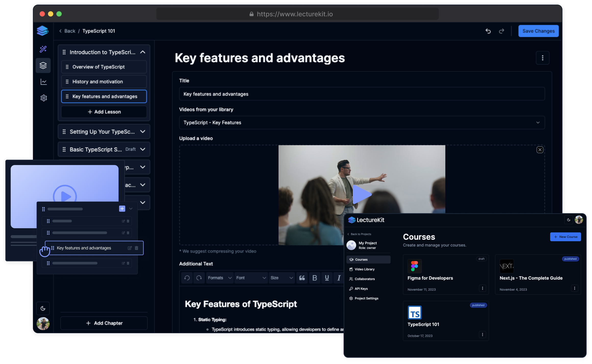Select Collaborators from left panel menu
592x364 pixels.
click(364, 279)
